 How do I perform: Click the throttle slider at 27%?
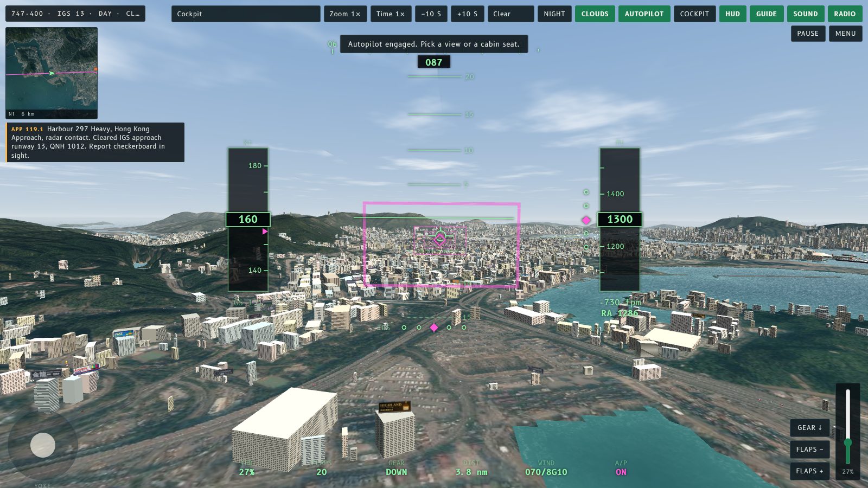[x=847, y=444]
